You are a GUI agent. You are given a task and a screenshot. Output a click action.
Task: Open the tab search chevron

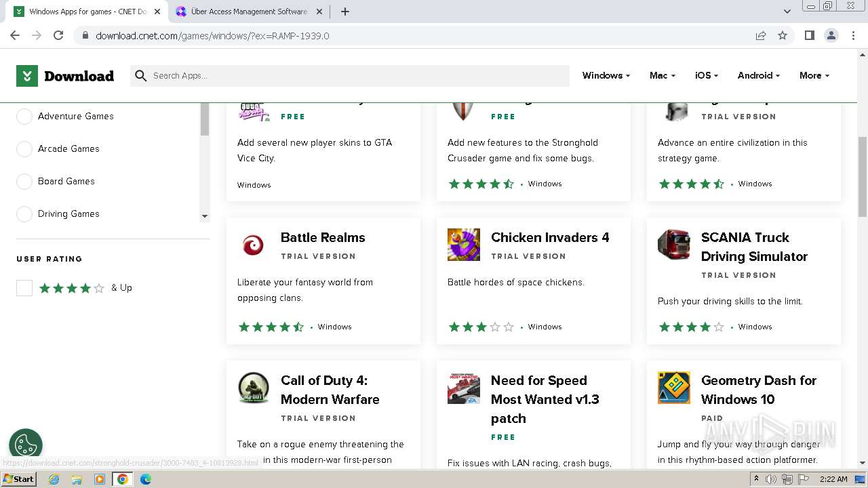click(x=787, y=12)
